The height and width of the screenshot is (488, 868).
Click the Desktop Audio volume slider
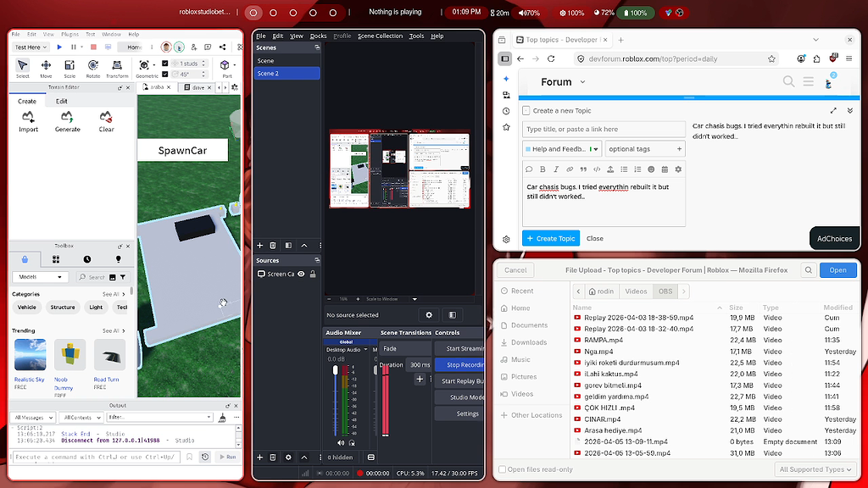[x=336, y=400]
